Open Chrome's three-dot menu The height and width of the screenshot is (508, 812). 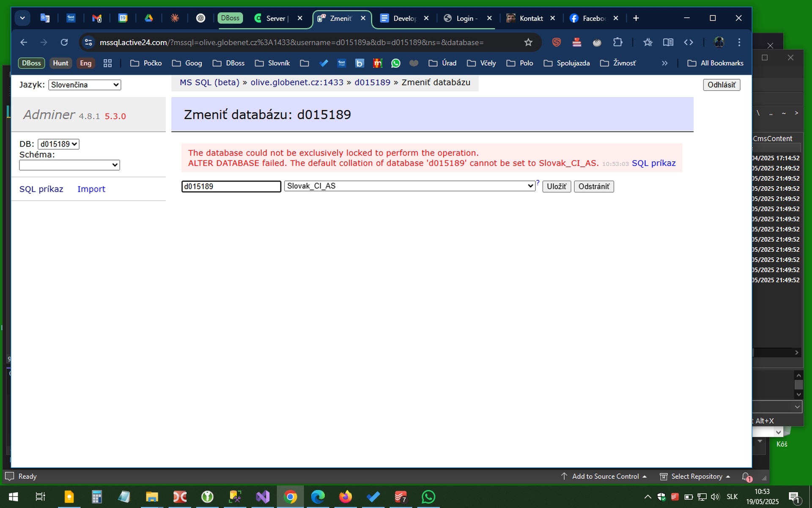(x=739, y=42)
